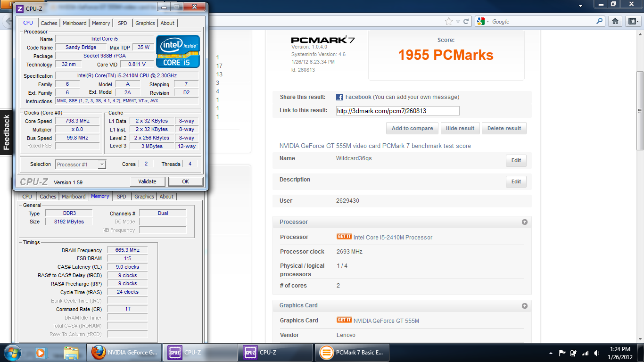
Task: Select the About tab in the front CPU-Z window
Action: pyautogui.click(x=167, y=23)
